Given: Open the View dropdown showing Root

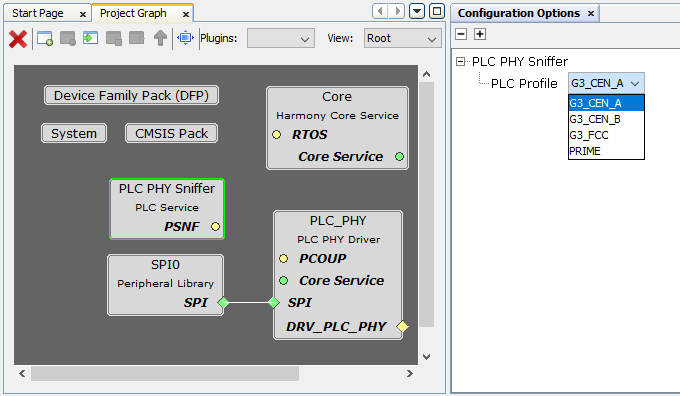Looking at the screenshot, I should [402, 39].
